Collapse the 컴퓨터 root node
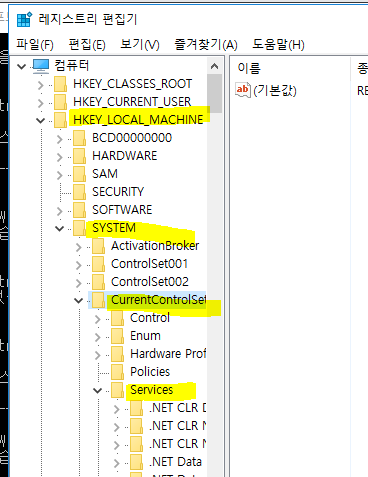The height and width of the screenshot is (477, 368). click(22, 66)
